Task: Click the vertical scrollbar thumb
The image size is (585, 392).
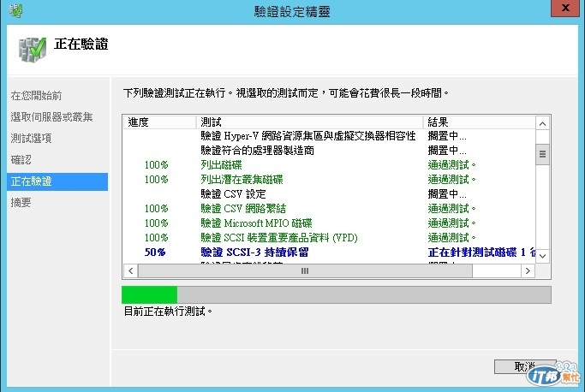Action: click(x=542, y=154)
